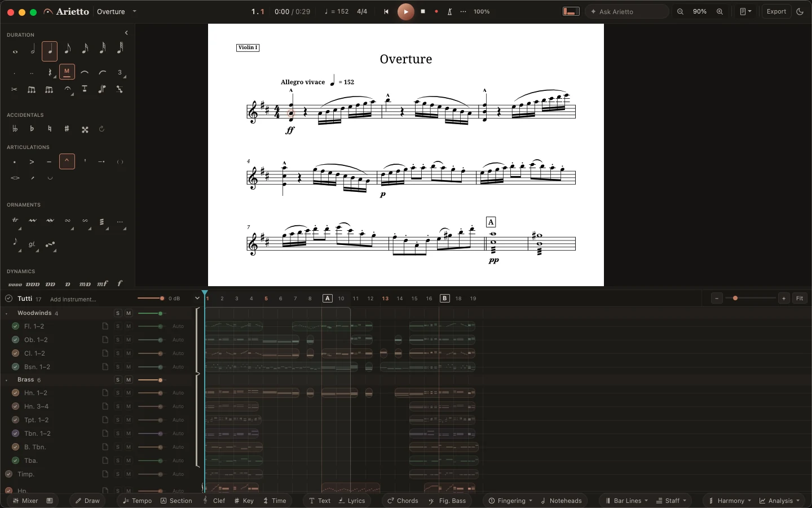
Task: Mute the Woodwinds group
Action: click(x=129, y=313)
